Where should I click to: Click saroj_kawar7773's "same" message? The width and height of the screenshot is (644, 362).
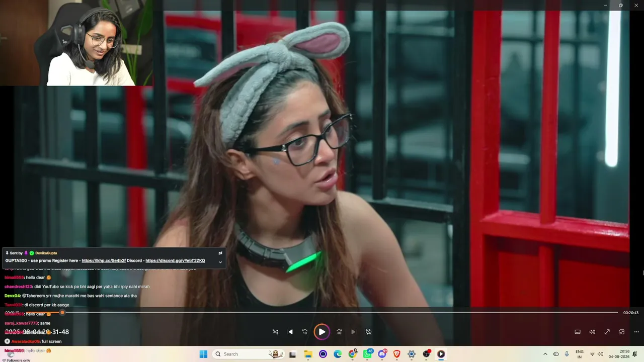click(28, 323)
